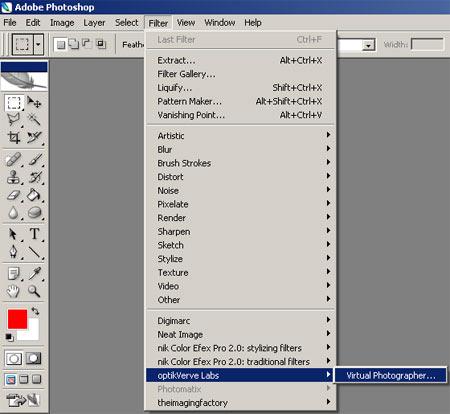Viewport: 450px width, 414px height.
Task: Select the Polygonal Lasso tool
Action: (14, 120)
